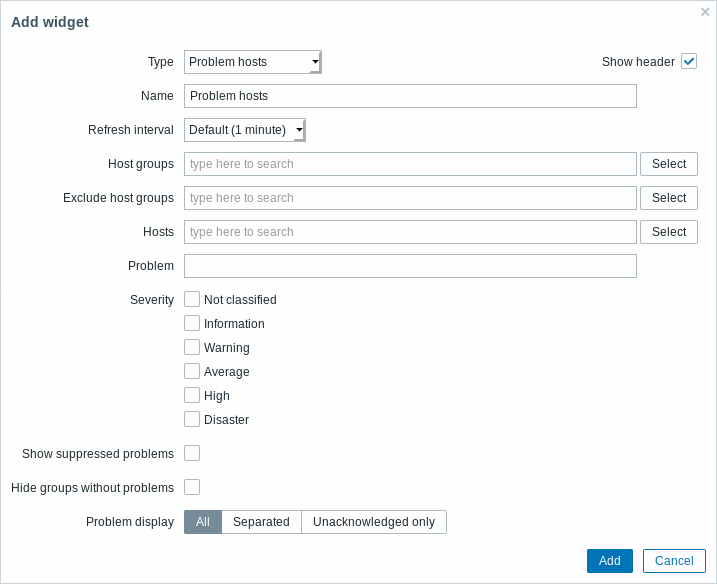
Task: Uncheck the Show header checkbox
Action: (689, 61)
